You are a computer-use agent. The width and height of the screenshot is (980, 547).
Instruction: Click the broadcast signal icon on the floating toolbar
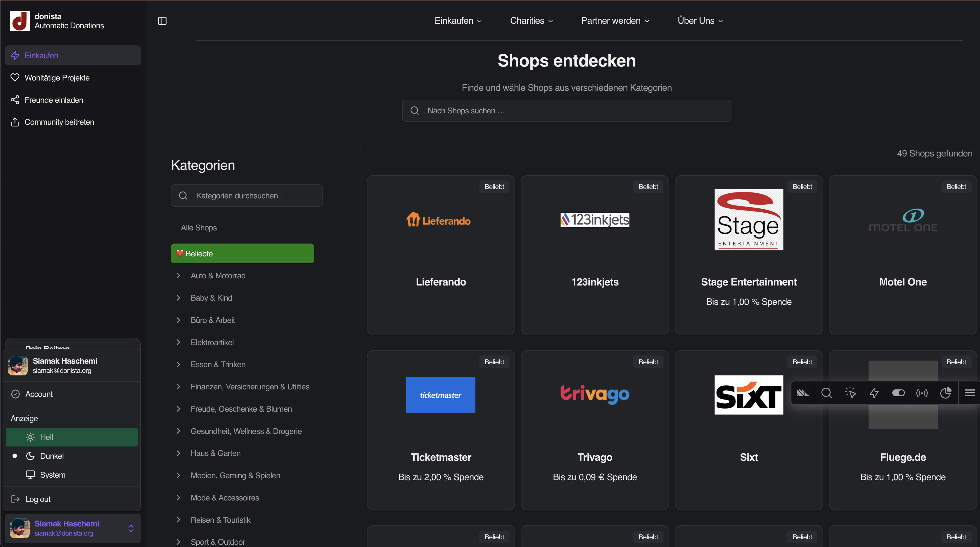coord(922,393)
